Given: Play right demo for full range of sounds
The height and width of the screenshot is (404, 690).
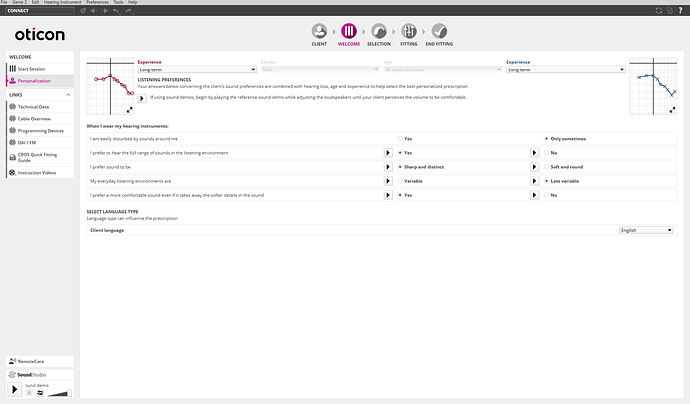Looking at the screenshot, I should click(x=534, y=153).
